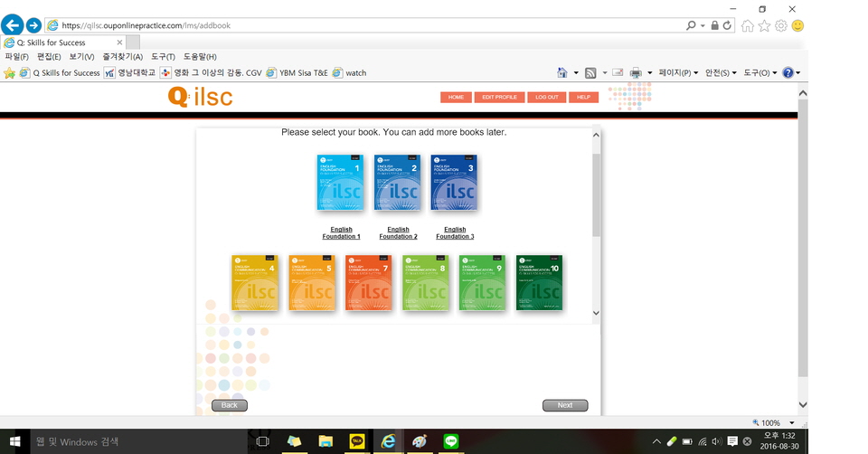Open the Action Center notification icon
This screenshot has height=454, width=868.
point(732,441)
